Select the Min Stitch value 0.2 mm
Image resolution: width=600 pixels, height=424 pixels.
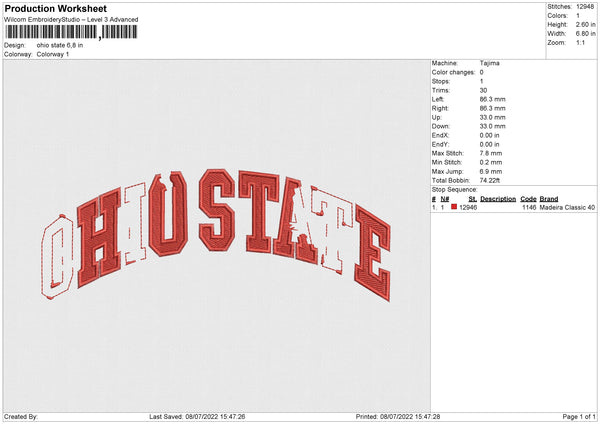pyautogui.click(x=491, y=162)
